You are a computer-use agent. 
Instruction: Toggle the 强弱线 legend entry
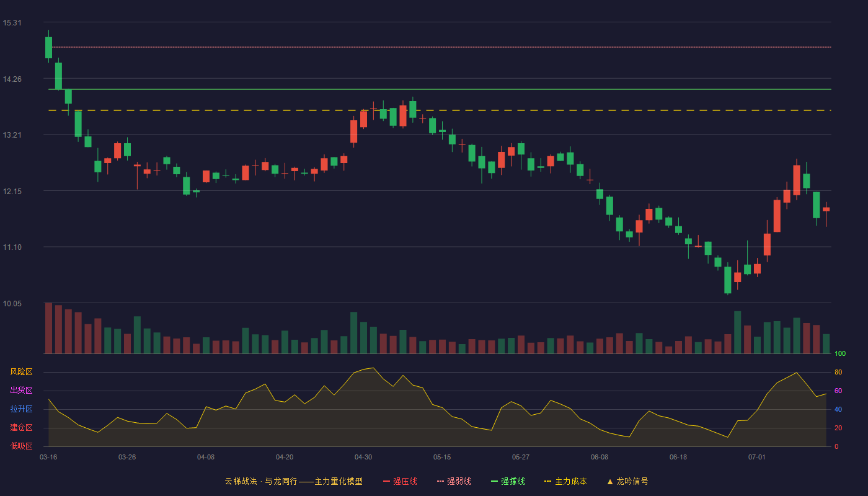[454, 481]
